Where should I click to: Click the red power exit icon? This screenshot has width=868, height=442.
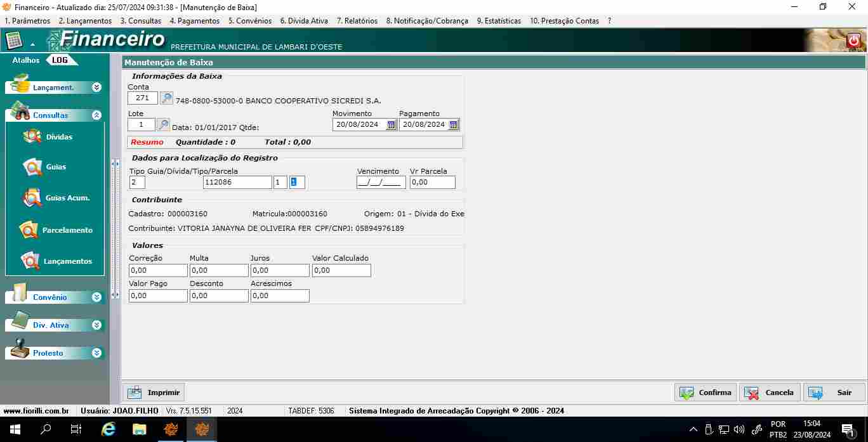pos(853,41)
